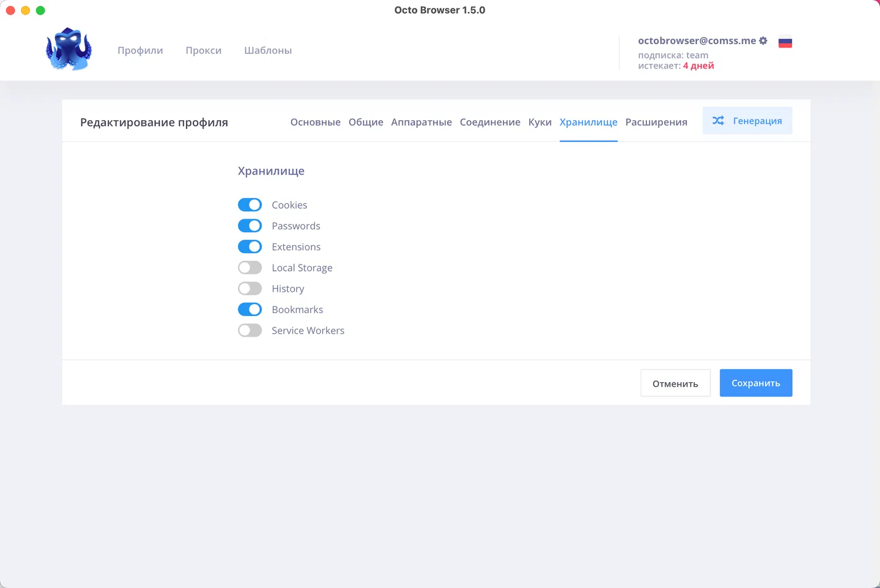This screenshot has width=880, height=588.
Task: Click the Генерация button
Action: pos(747,121)
